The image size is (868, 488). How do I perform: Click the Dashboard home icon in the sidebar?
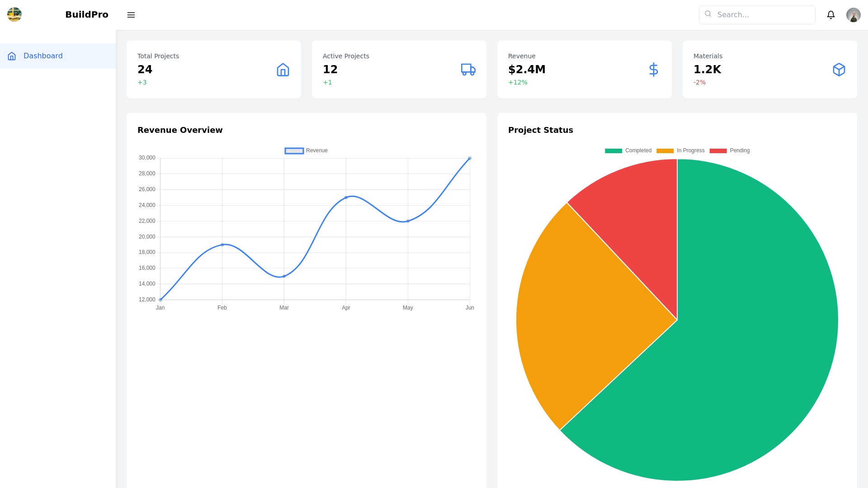pyautogui.click(x=12, y=56)
